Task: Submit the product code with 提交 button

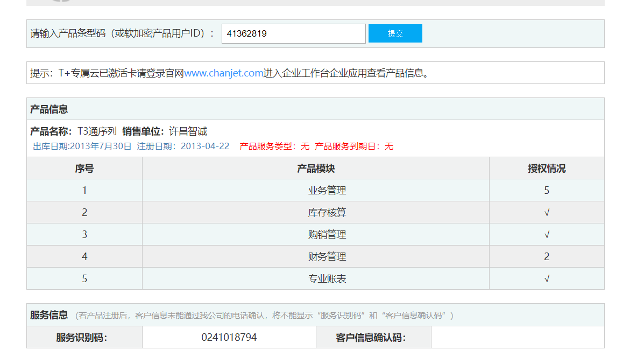Action: [x=395, y=33]
